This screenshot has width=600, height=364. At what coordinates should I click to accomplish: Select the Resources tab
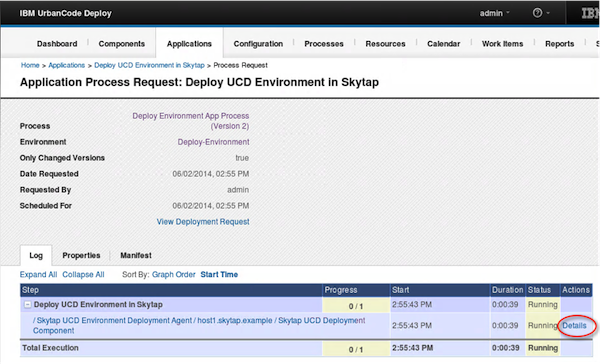coord(385,44)
